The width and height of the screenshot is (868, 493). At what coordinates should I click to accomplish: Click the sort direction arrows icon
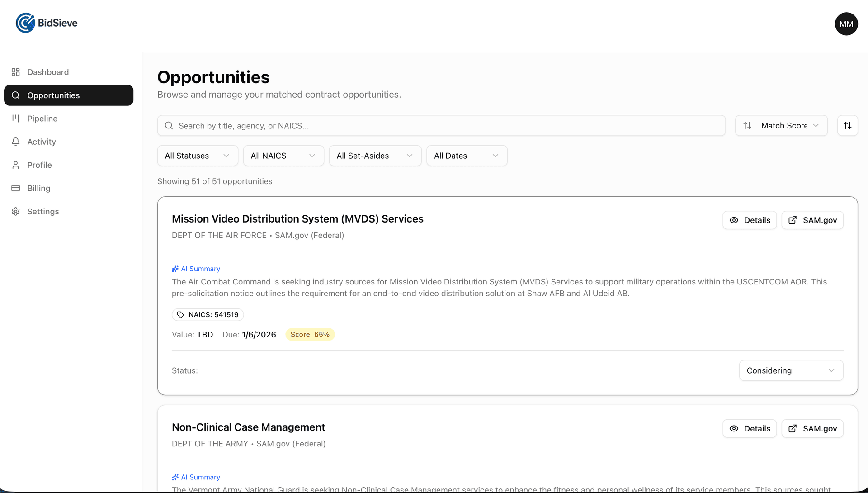848,125
